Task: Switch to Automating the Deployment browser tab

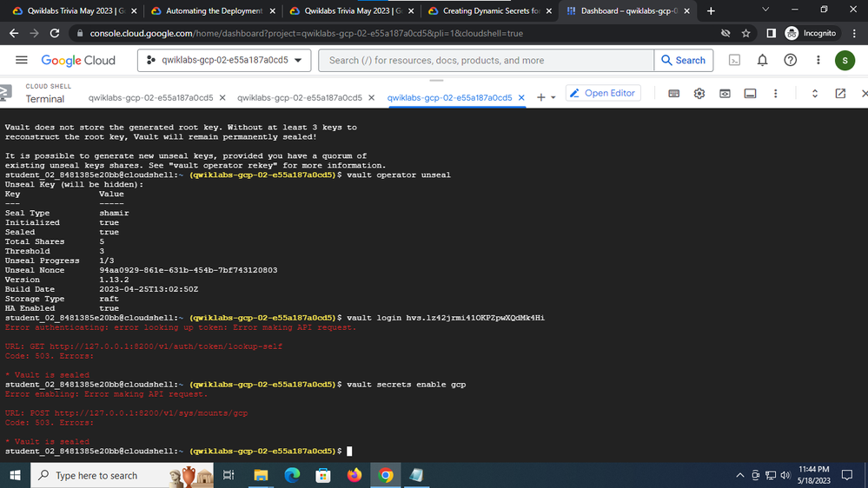Action: pyautogui.click(x=213, y=10)
